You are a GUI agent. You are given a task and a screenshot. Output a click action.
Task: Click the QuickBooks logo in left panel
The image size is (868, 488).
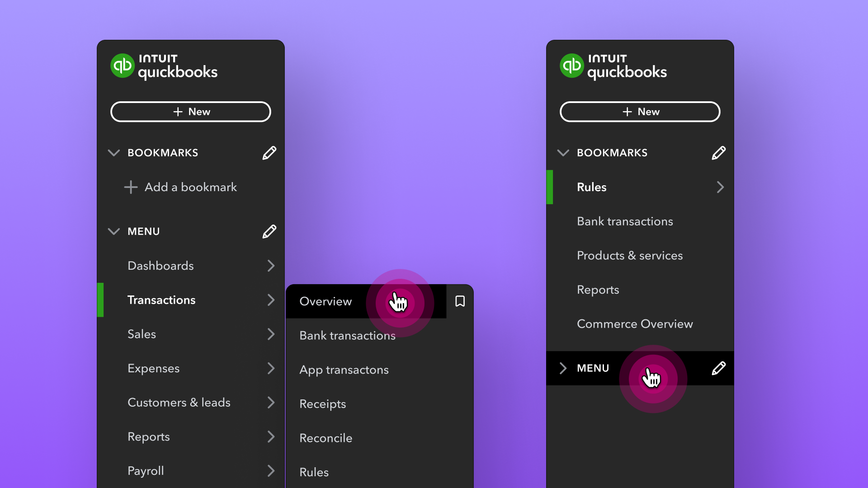[123, 66]
